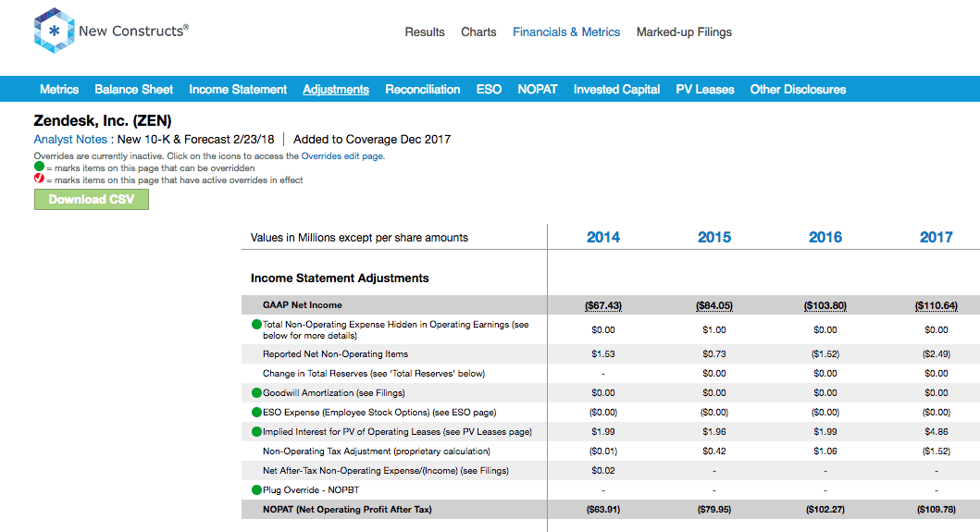Click the red check legend icon for active overrides
This screenshot has height=532, width=980.
tap(40, 179)
